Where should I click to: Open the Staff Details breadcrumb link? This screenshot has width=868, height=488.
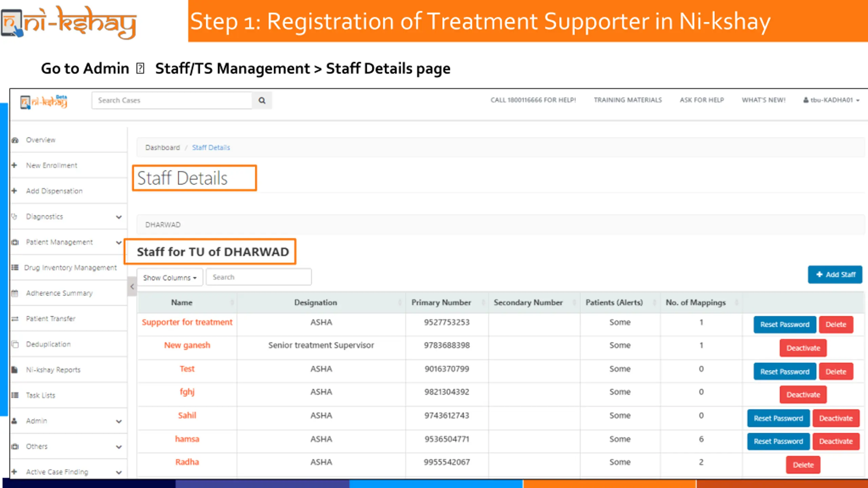click(x=211, y=147)
